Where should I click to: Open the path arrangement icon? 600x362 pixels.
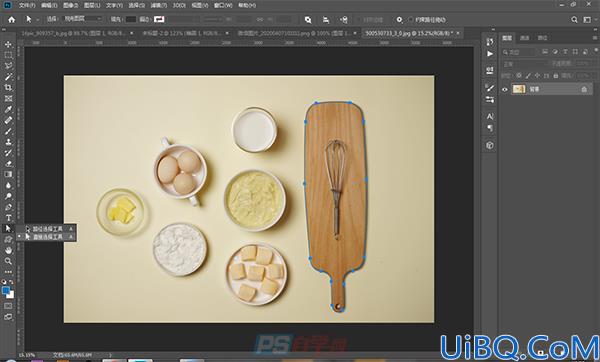click(344, 20)
